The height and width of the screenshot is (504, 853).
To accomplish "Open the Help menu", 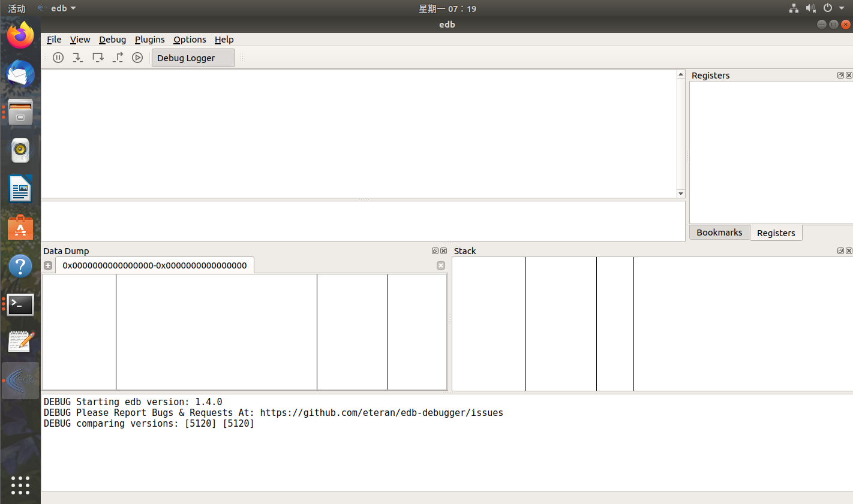I will pyautogui.click(x=224, y=40).
